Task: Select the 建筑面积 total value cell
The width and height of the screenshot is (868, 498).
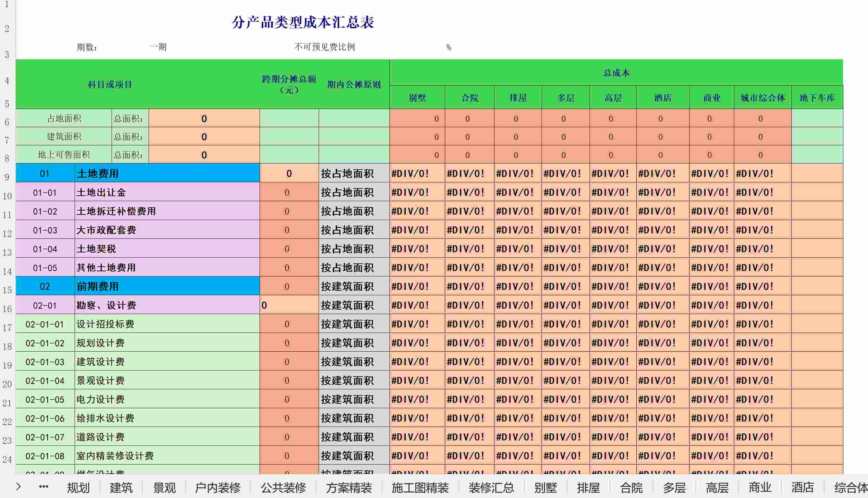Action: (204, 137)
